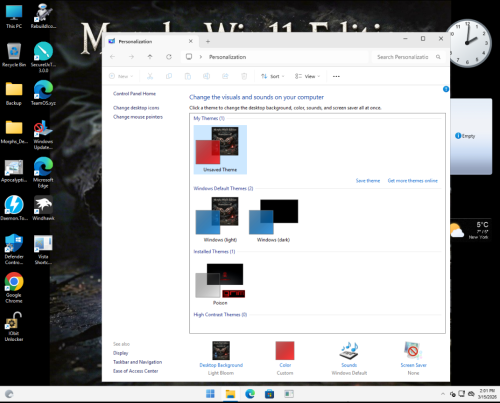
Task: Open the Sounds settings icon
Action: tap(349, 351)
